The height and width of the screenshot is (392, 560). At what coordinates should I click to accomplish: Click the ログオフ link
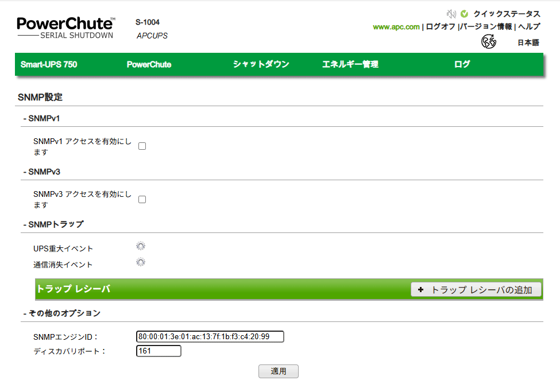point(441,27)
